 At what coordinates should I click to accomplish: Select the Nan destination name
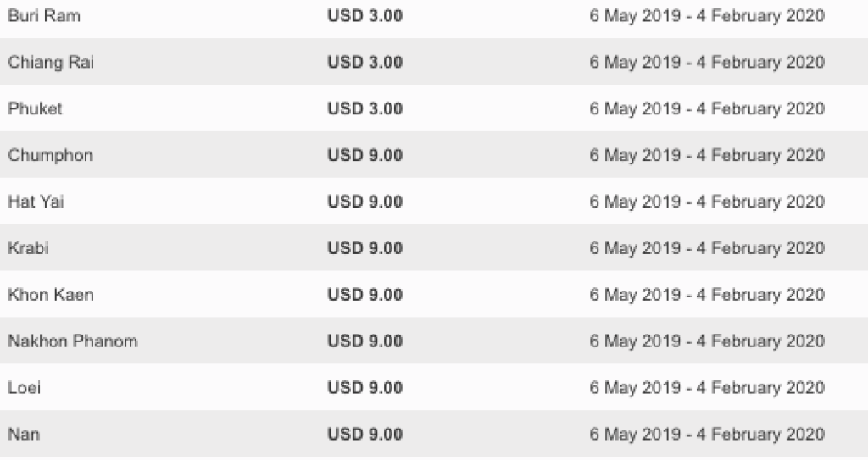click(24, 435)
